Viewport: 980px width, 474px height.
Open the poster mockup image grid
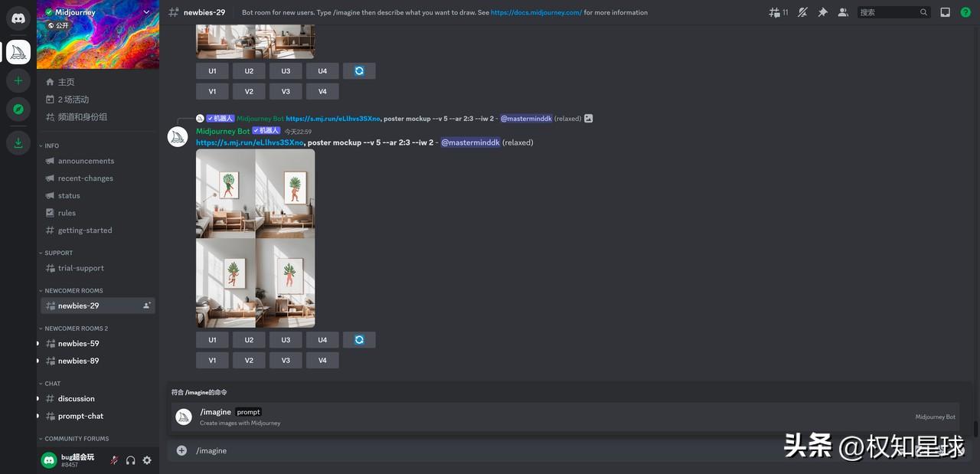point(255,238)
